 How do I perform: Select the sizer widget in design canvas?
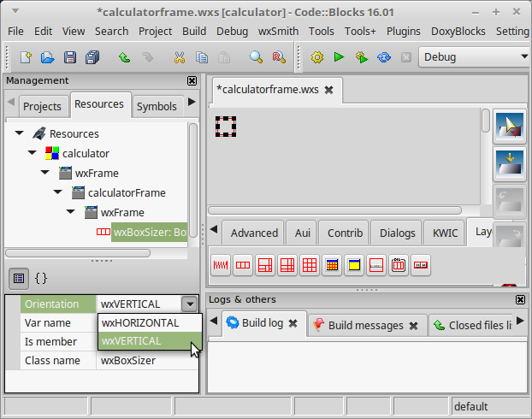(x=226, y=127)
